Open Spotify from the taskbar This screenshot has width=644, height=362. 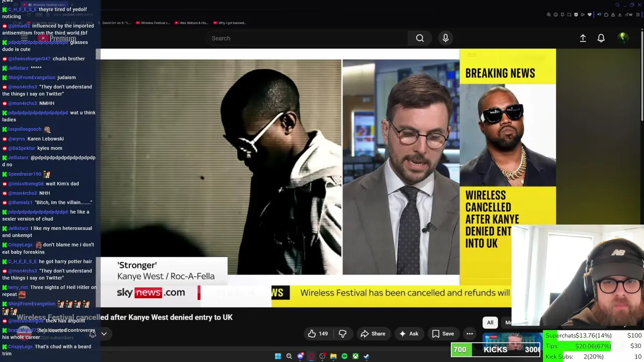click(x=344, y=356)
